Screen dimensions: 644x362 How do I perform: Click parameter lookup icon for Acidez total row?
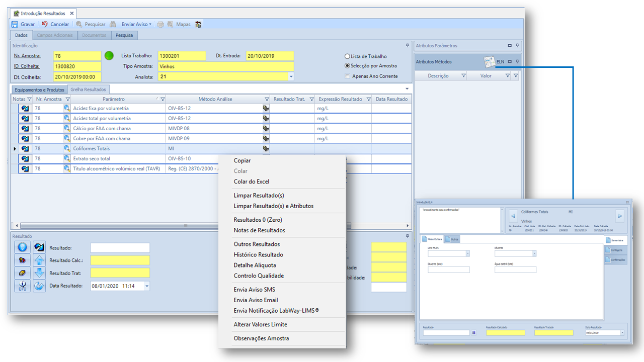click(x=67, y=118)
